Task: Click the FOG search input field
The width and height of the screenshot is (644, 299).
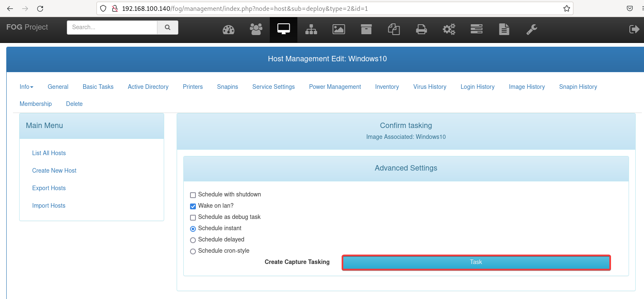Action: pyautogui.click(x=112, y=28)
